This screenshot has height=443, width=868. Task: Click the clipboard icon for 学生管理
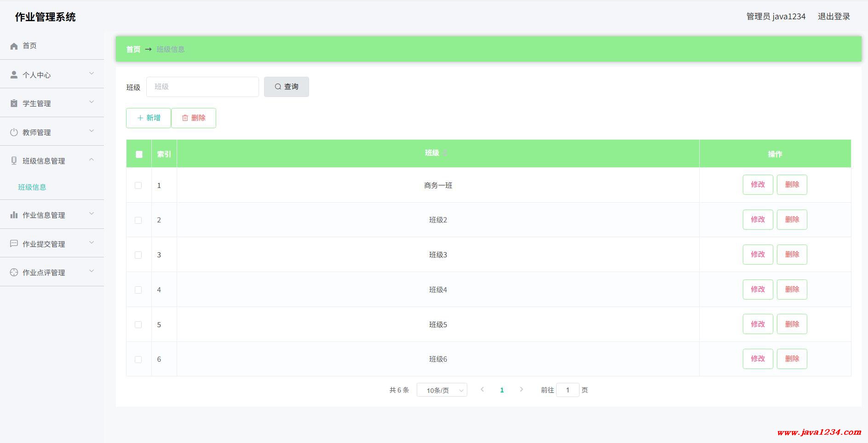click(14, 103)
